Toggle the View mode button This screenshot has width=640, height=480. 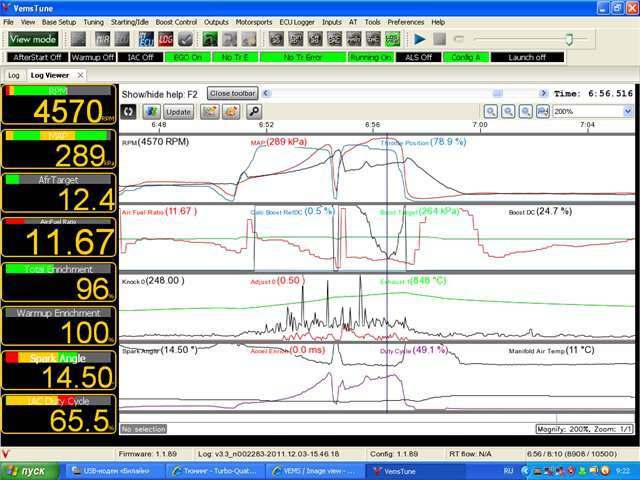[x=33, y=39]
